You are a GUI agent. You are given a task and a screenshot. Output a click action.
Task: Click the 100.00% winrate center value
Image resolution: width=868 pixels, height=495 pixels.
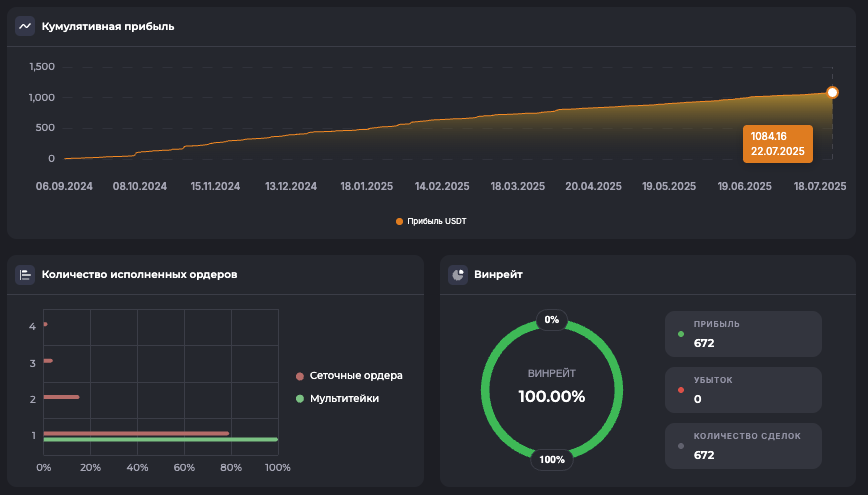coord(551,396)
